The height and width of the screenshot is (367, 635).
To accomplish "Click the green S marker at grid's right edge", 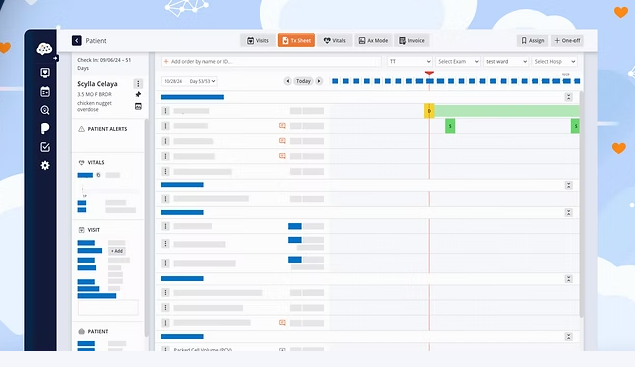I will (x=575, y=126).
